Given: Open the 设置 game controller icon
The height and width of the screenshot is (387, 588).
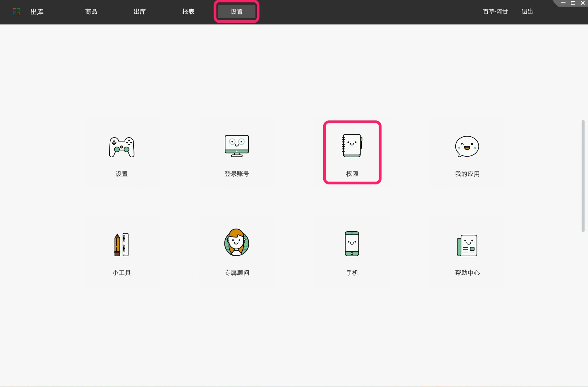Looking at the screenshot, I should [x=122, y=147].
